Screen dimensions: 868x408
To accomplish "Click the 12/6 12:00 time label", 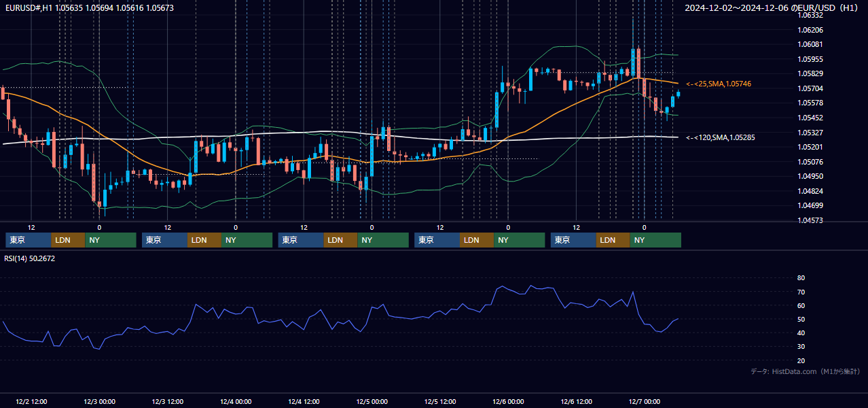I will (576, 401).
